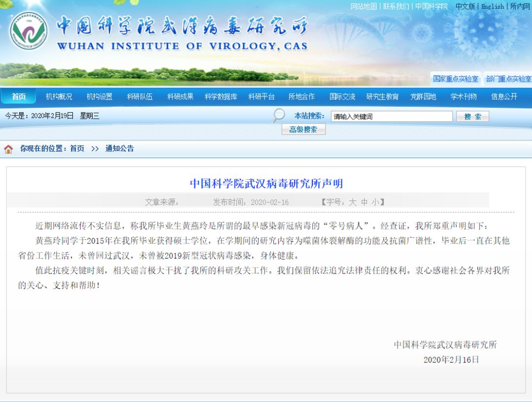Set font size to 大 (large)
This screenshot has width=532, height=402.
click(x=352, y=202)
